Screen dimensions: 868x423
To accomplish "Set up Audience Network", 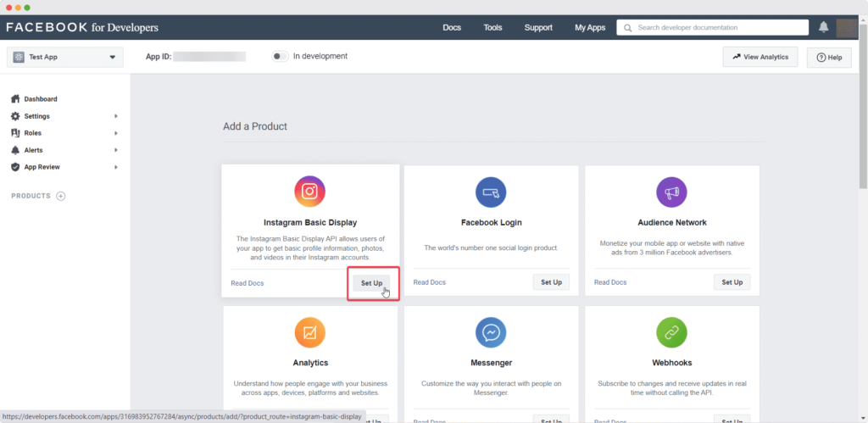I will pos(732,281).
